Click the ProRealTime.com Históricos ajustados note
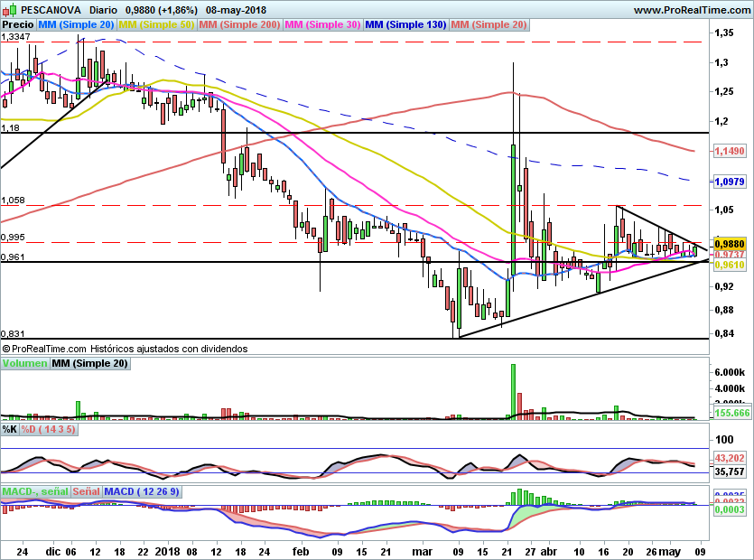The width and height of the screenshot is (754, 560). [125, 349]
